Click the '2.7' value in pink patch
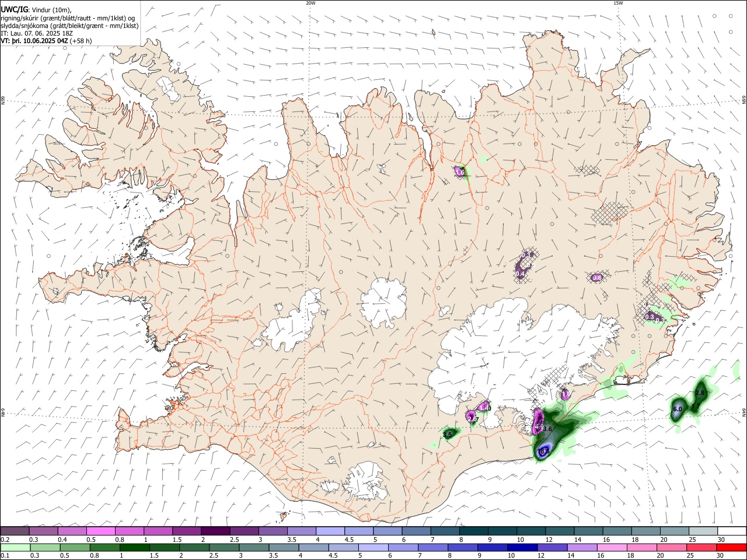Image resolution: width=747 pixels, height=560 pixels. [473, 419]
